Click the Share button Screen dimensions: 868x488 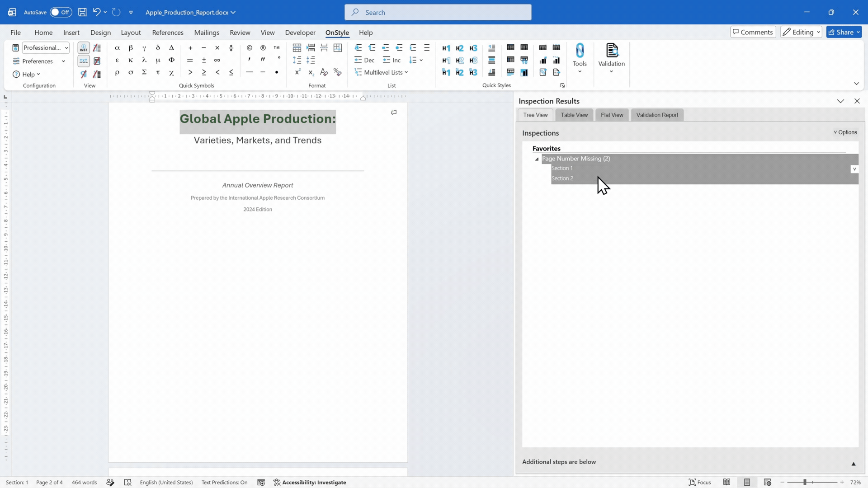[x=844, y=32]
